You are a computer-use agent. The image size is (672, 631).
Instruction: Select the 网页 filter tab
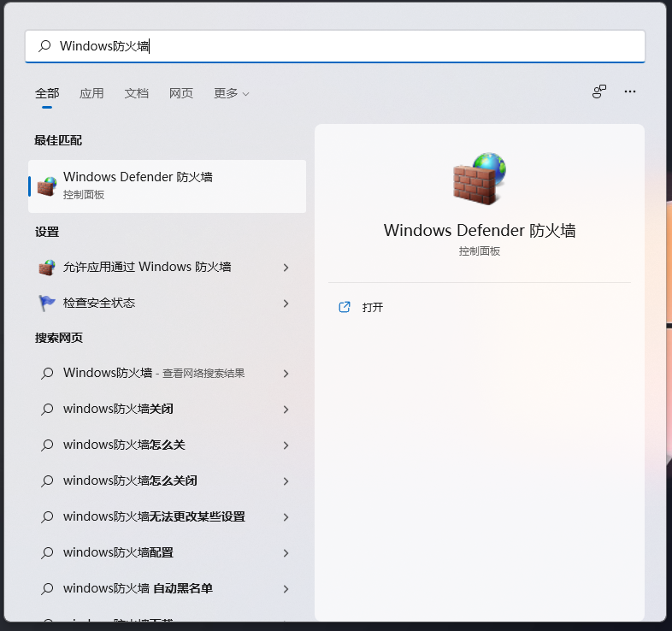pyautogui.click(x=180, y=93)
